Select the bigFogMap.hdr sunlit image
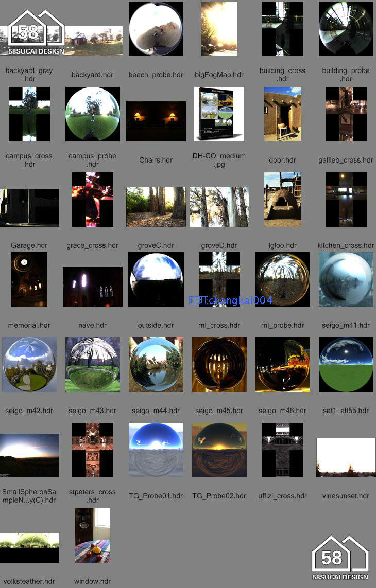The width and height of the screenshot is (376, 588). 219,29
